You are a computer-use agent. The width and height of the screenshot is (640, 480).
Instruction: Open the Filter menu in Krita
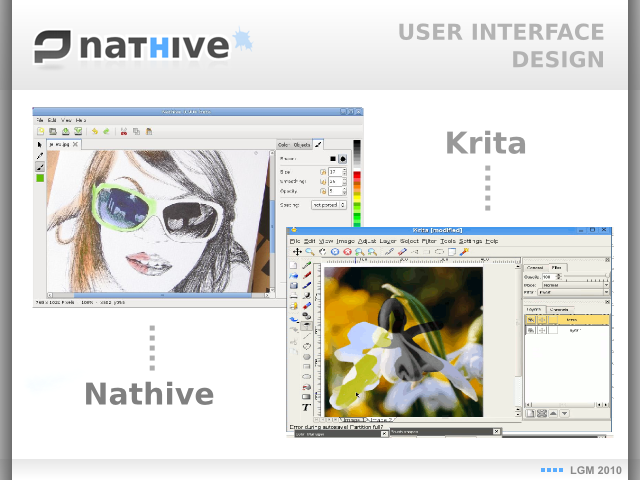coord(429,241)
